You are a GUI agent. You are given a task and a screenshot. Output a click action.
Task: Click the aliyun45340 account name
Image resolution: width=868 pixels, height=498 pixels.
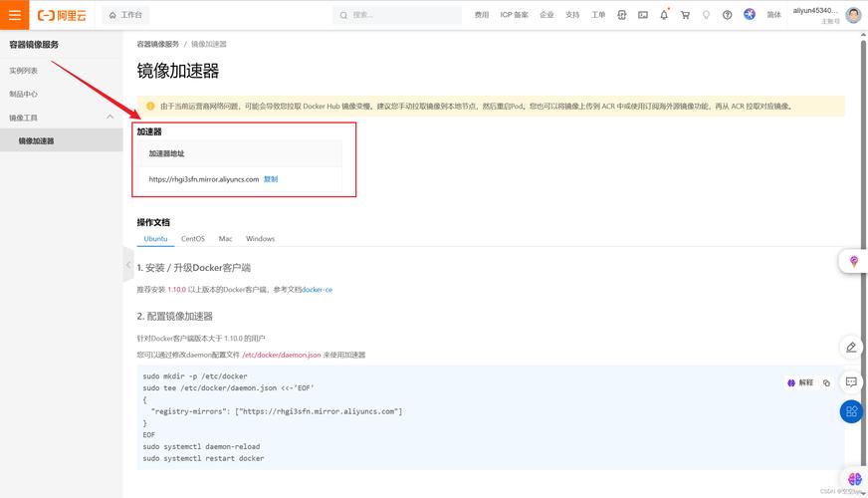815,11
